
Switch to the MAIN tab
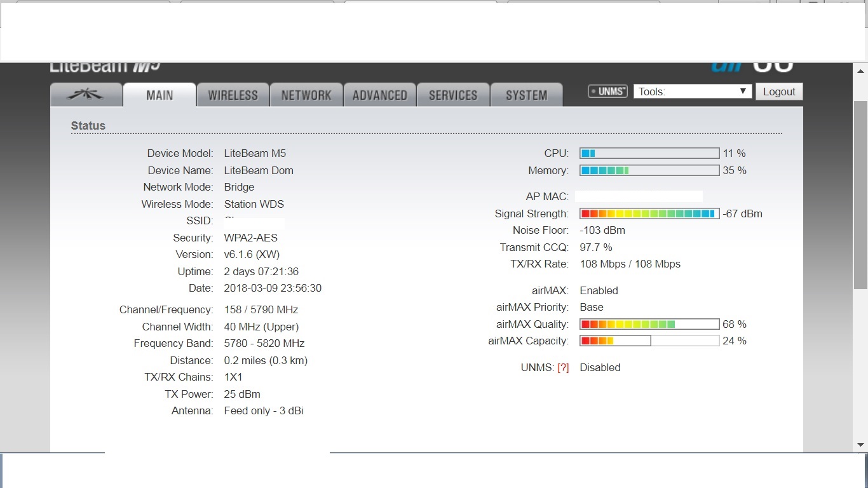coord(159,95)
